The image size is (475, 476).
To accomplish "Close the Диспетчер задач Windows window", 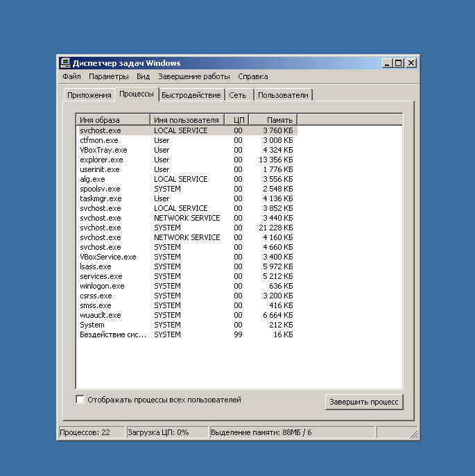I will pyautogui.click(x=411, y=63).
